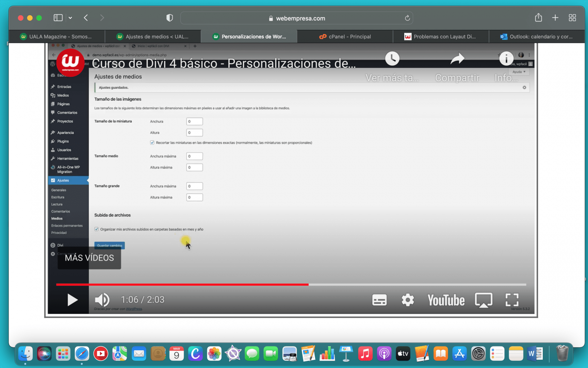This screenshot has width=588, height=368.
Task: Toggle video subtitles icon
Action: (379, 300)
